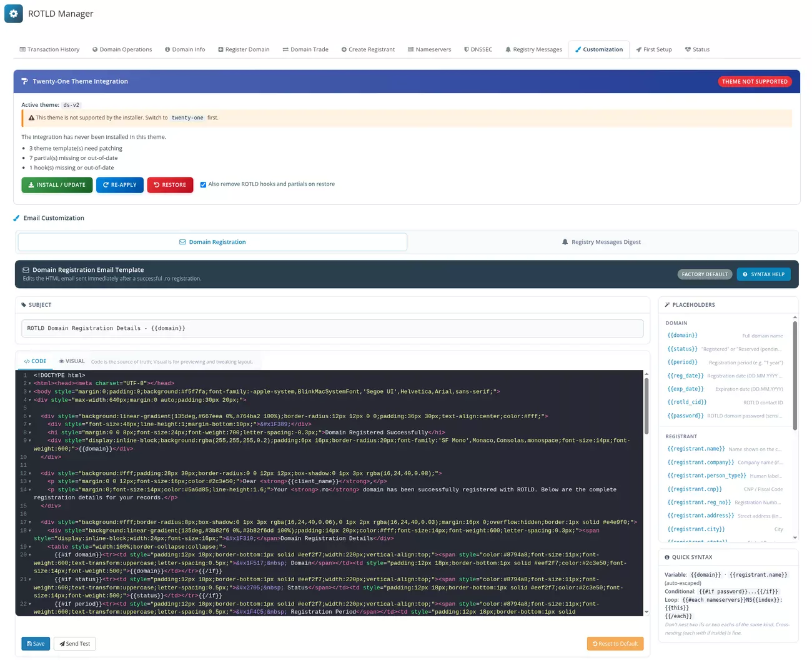This screenshot has width=812, height=665.
Task: Insert the {{registrant.reg_no}} placeholder
Action: click(699, 502)
